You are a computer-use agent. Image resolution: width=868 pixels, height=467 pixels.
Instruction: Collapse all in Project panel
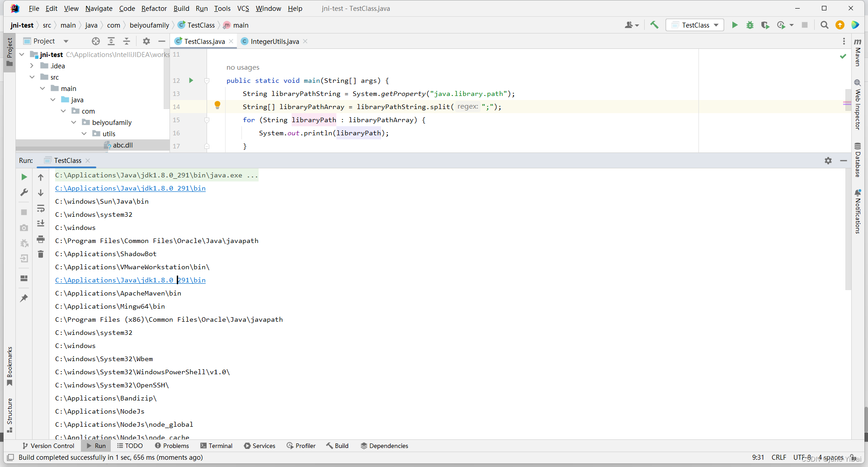127,41
